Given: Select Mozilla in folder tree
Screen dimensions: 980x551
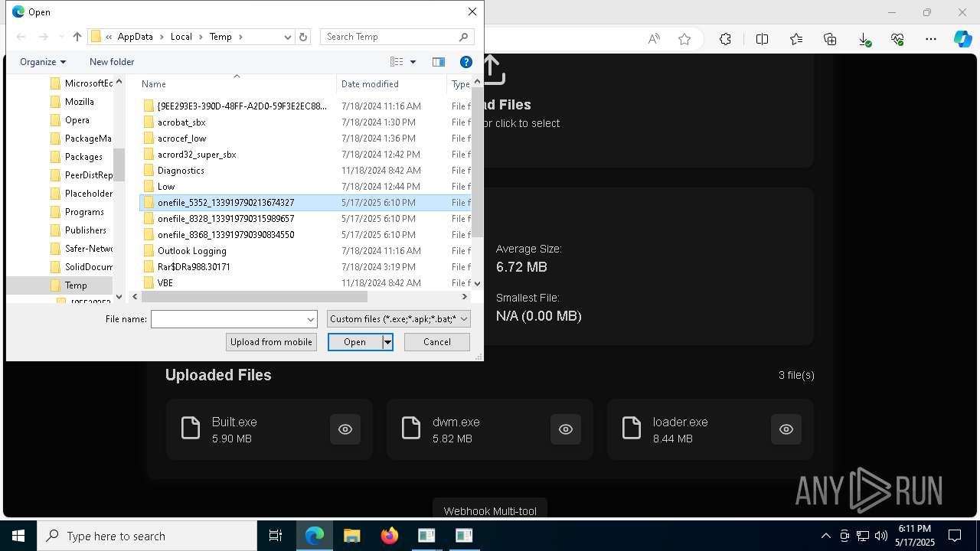Looking at the screenshot, I should click(x=80, y=102).
